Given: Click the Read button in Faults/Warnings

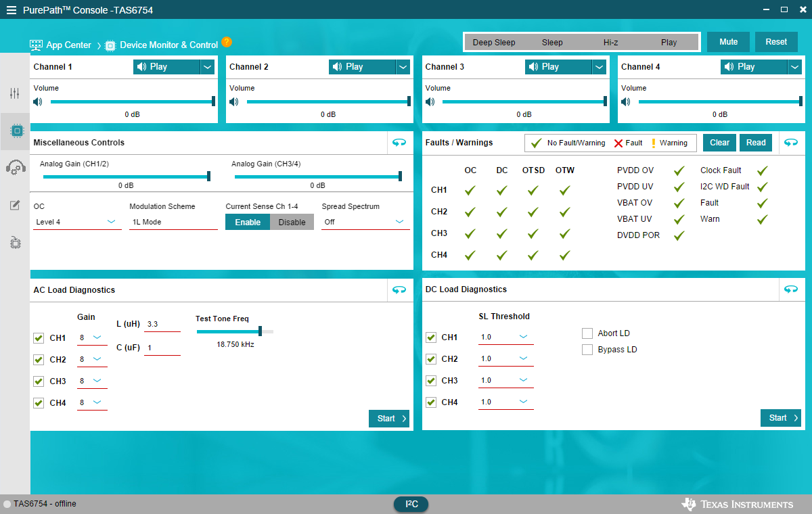Looking at the screenshot, I should click(756, 143).
